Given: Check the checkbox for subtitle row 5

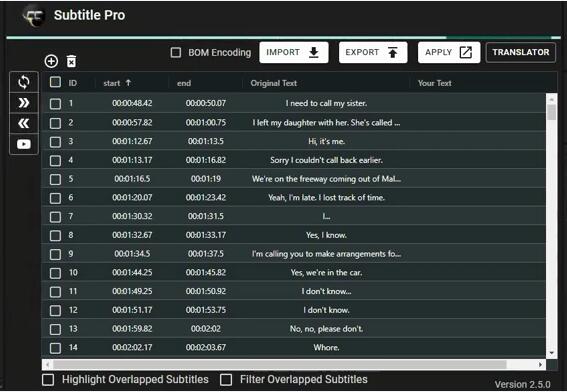Looking at the screenshot, I should [55, 179].
